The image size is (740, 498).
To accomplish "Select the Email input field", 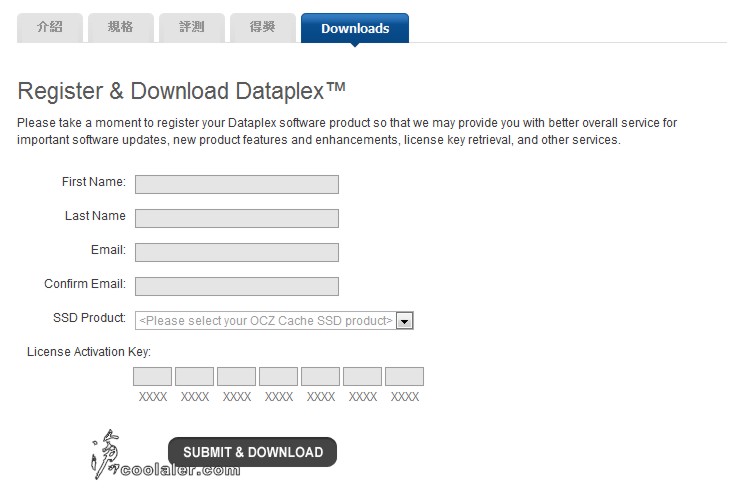I will pyautogui.click(x=237, y=253).
